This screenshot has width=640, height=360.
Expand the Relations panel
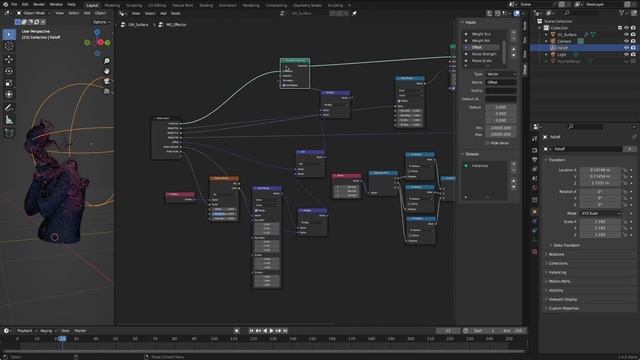point(556,254)
